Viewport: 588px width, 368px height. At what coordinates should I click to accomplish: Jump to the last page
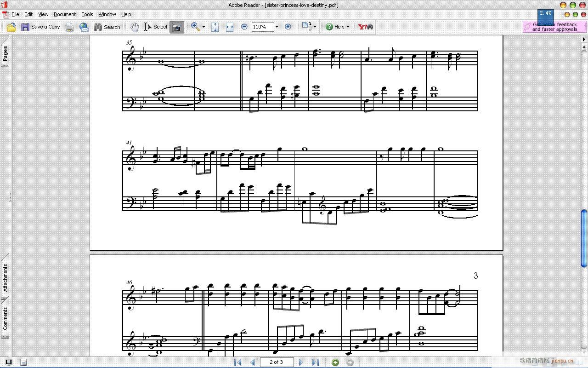[x=316, y=362]
